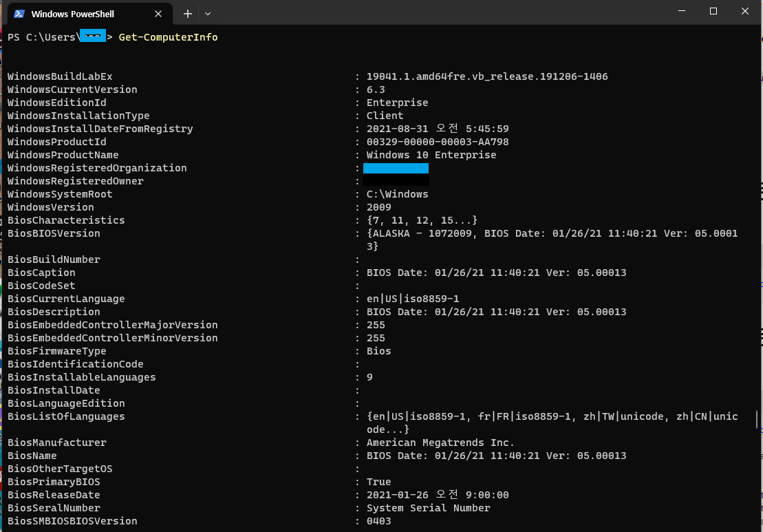Click WindowsInstallationType value Client
This screenshot has height=532, width=763.
[x=385, y=116]
